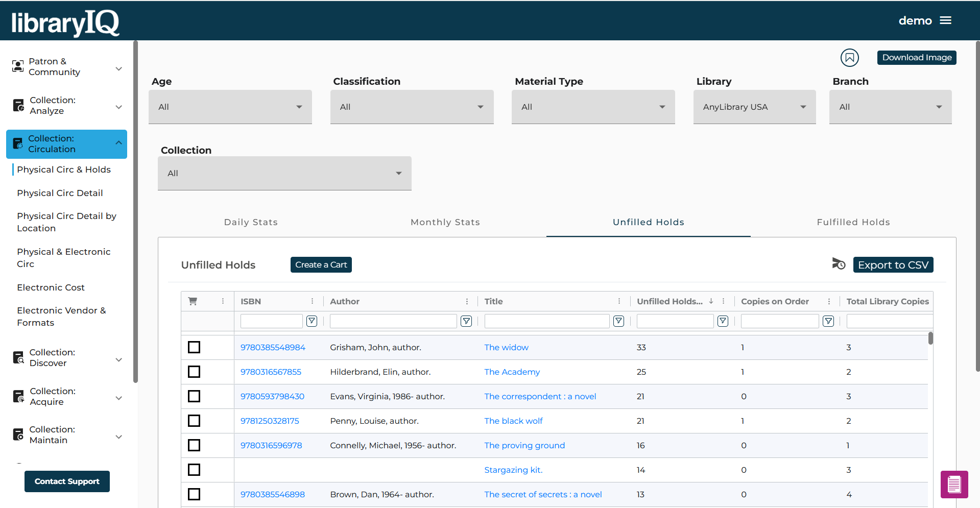Click the Collection: Maintain sidebar icon
Viewport: 980px width, 508px height.
click(x=18, y=434)
